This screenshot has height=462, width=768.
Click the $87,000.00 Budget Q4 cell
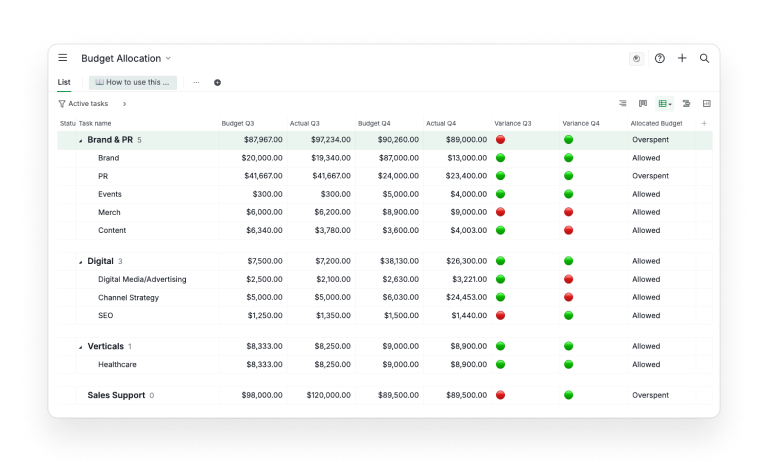tap(399, 158)
